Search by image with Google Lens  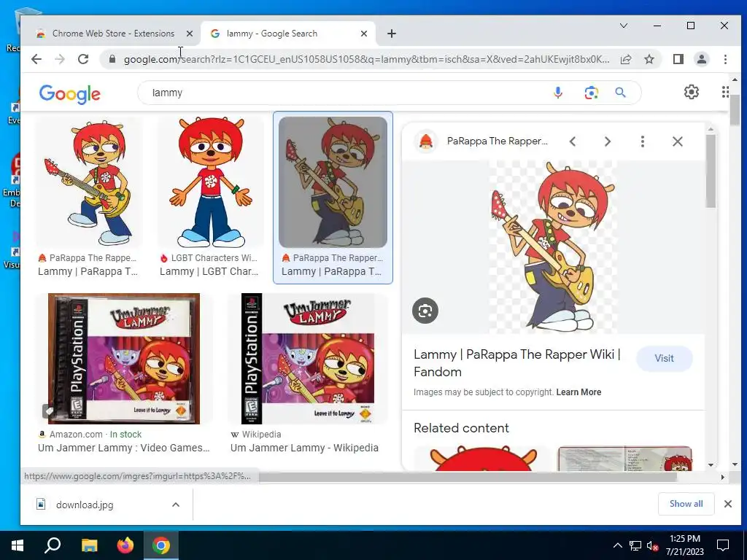coord(591,93)
